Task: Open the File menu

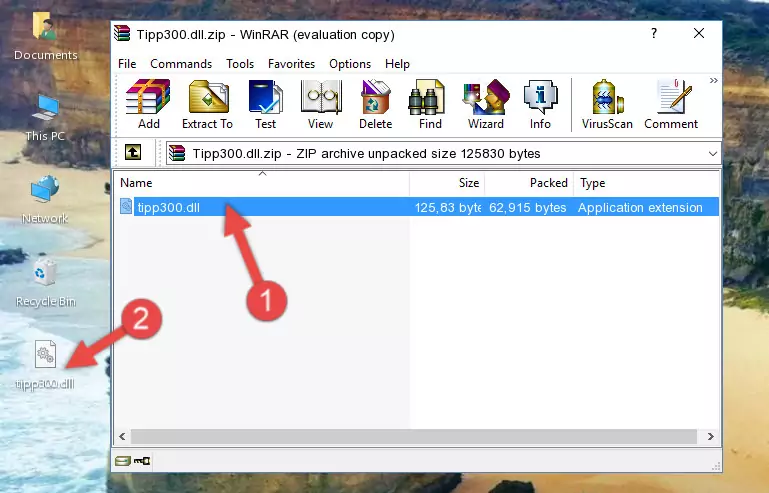Action: coord(127,64)
